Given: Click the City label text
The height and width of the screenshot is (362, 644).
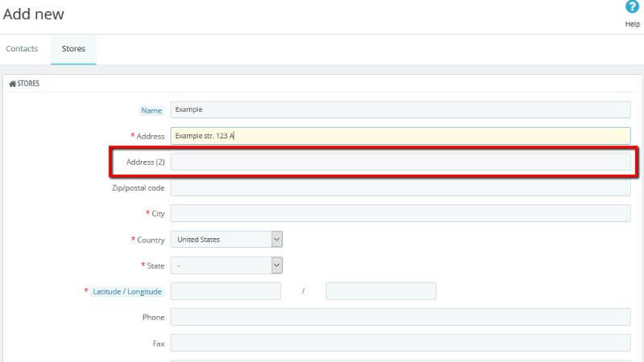Looking at the screenshot, I should (x=158, y=214).
